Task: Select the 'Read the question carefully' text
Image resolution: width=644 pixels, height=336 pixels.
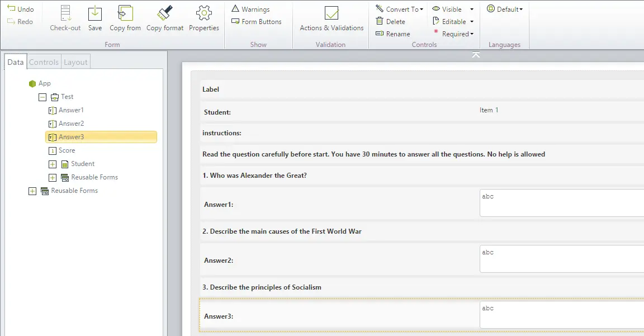Action: point(374,154)
